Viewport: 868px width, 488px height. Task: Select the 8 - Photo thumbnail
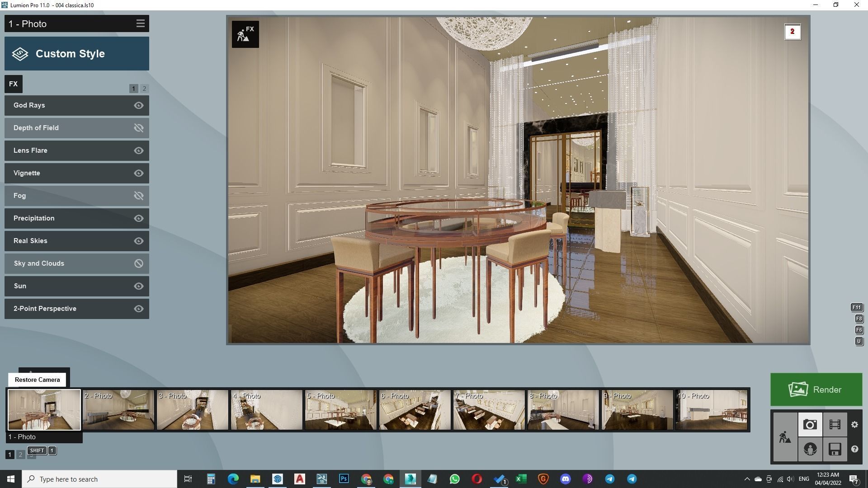[x=563, y=410]
